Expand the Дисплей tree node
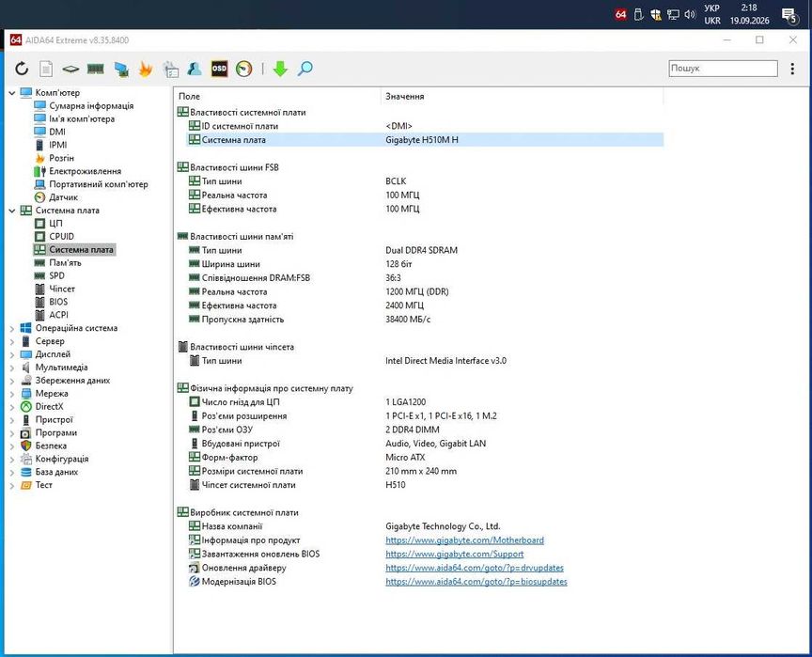This screenshot has width=812, height=657. tap(12, 354)
